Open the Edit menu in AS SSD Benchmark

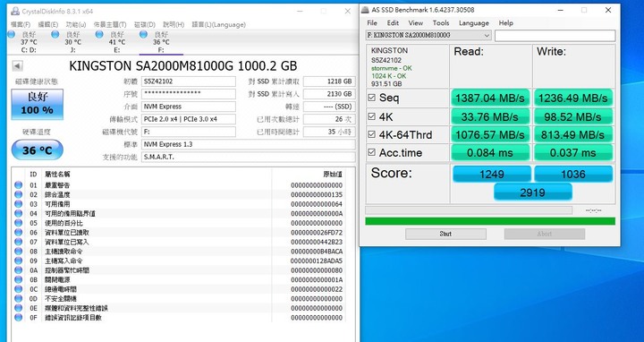pyautogui.click(x=393, y=23)
